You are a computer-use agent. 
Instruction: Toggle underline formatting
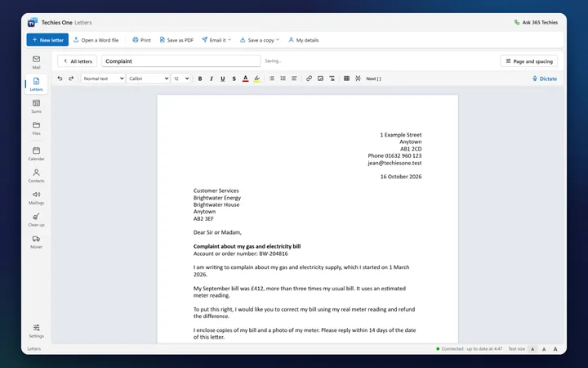click(x=223, y=79)
